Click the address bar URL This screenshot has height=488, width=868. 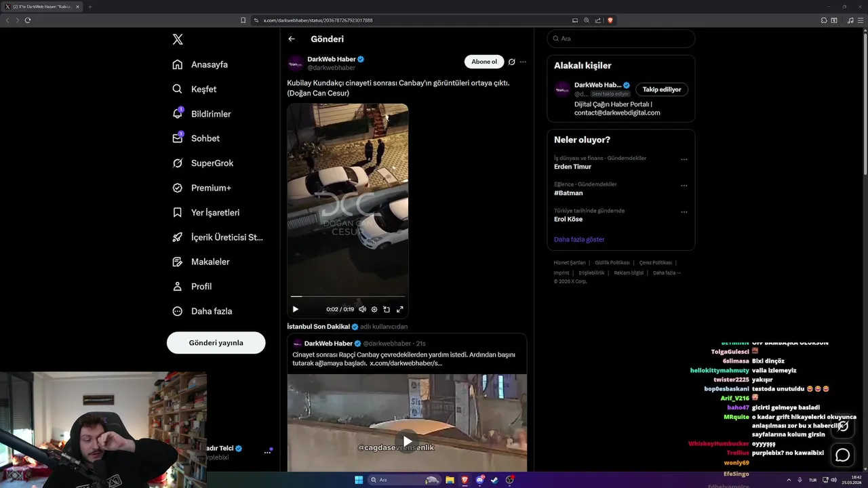click(x=318, y=20)
